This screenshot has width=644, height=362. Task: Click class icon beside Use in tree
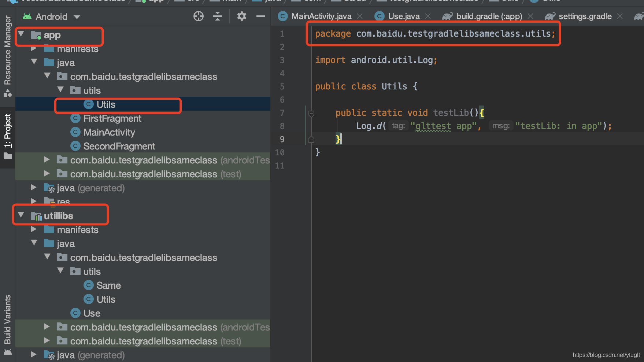point(75,313)
